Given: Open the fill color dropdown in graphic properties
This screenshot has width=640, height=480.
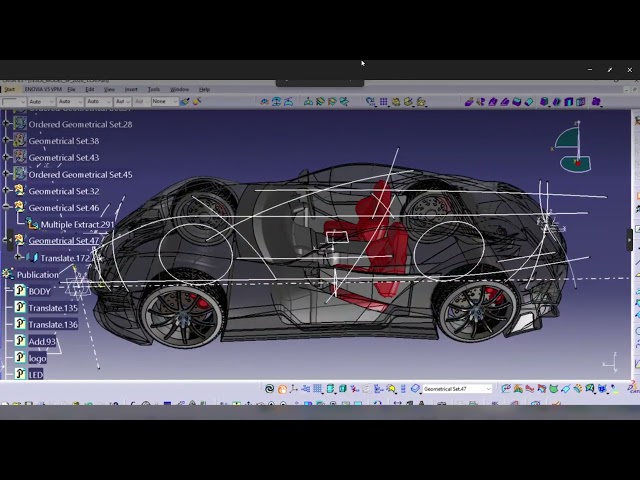Looking at the screenshot, I should tap(13, 102).
